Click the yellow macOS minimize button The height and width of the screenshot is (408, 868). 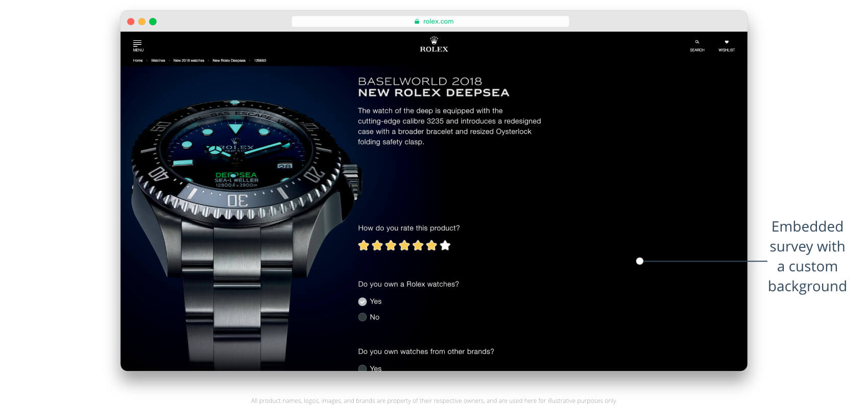click(142, 21)
